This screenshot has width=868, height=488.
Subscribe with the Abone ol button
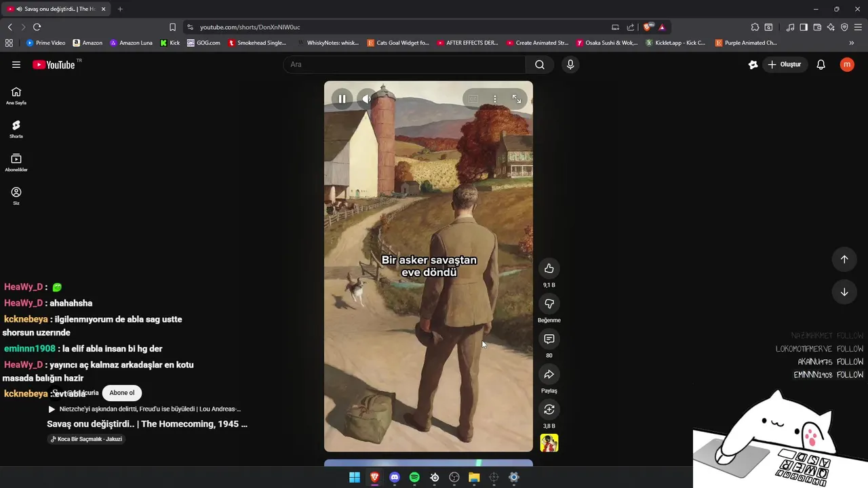click(122, 392)
